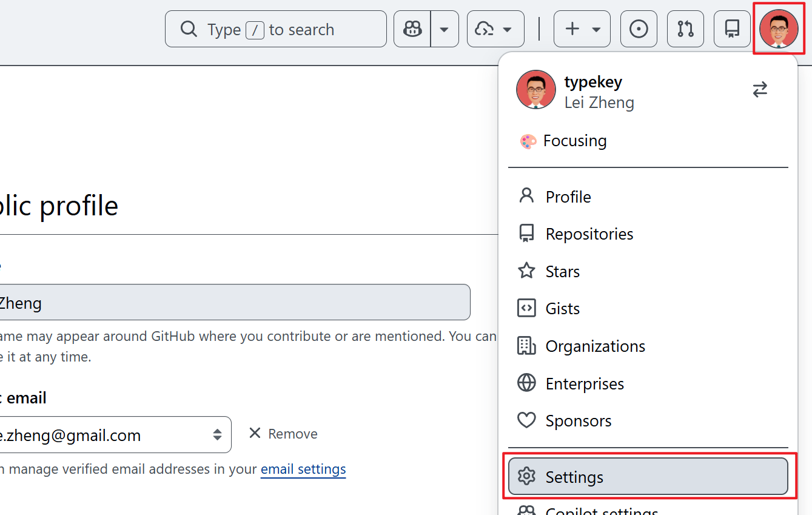Open the Repositories icon in header
This screenshot has width=812, height=515.
(x=732, y=29)
